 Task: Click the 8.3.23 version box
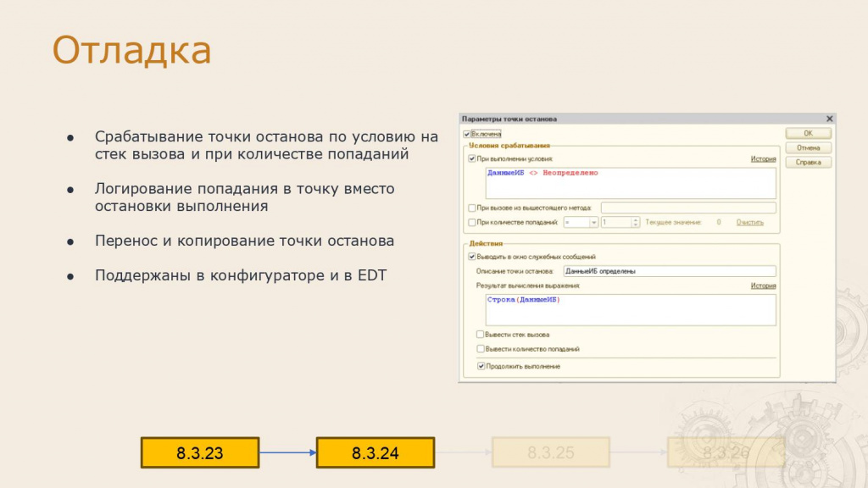200,452
